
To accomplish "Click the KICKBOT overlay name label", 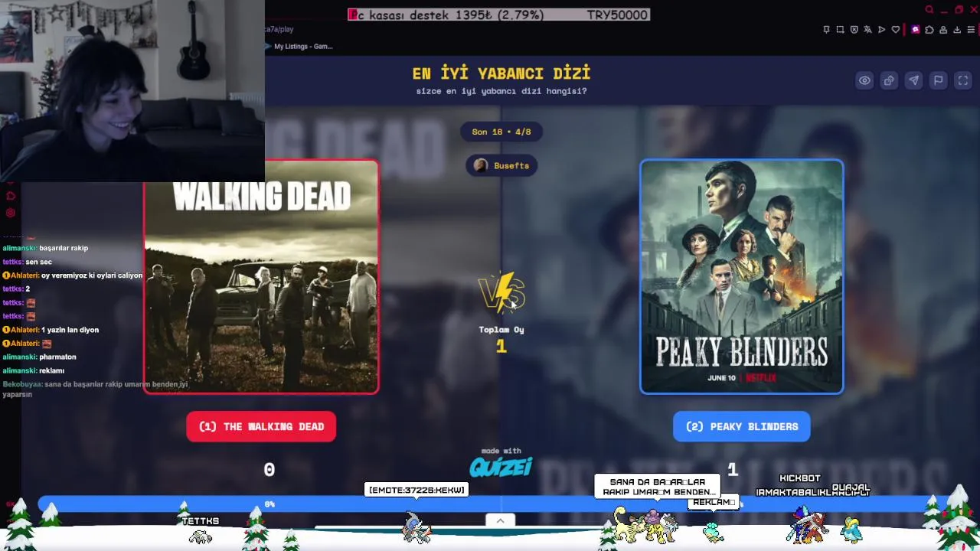I will click(800, 478).
